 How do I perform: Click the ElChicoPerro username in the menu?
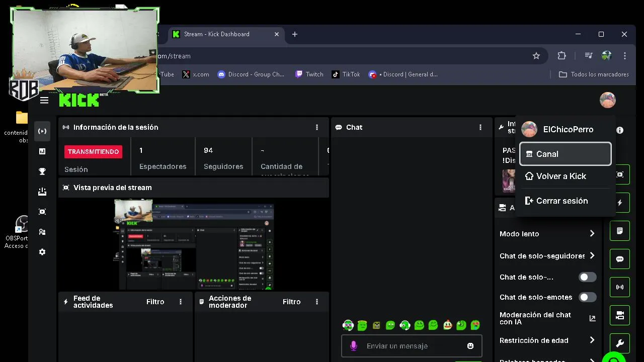568,130
